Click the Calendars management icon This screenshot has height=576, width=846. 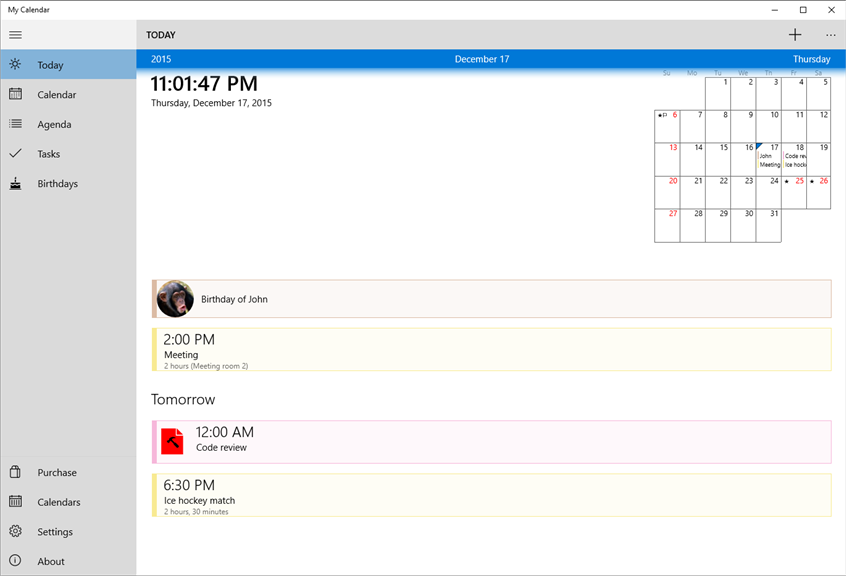15,502
